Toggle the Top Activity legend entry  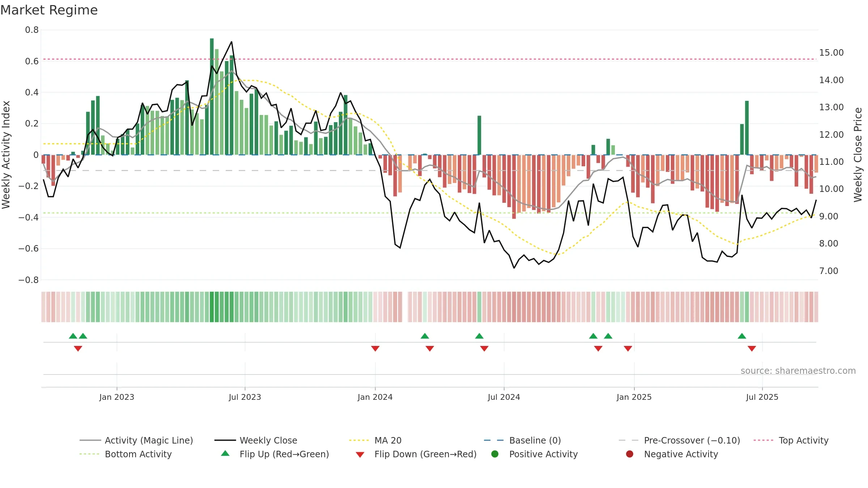tap(791, 440)
